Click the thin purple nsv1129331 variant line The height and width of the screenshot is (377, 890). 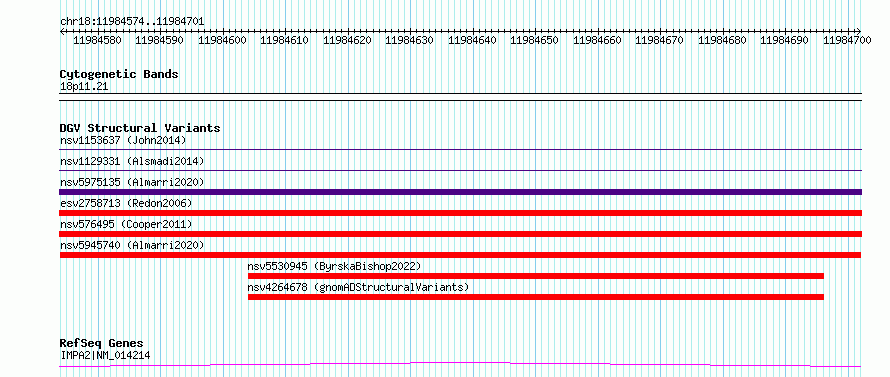(x=460, y=170)
